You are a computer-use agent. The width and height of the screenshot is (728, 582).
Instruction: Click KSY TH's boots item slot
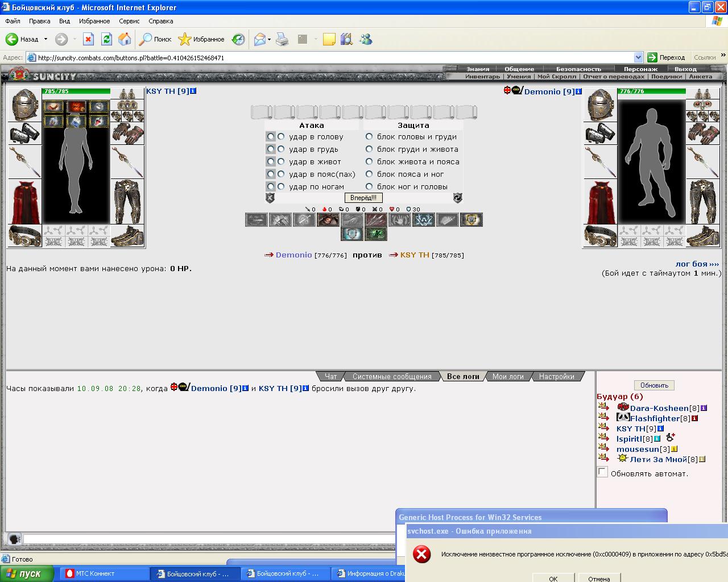[127, 236]
